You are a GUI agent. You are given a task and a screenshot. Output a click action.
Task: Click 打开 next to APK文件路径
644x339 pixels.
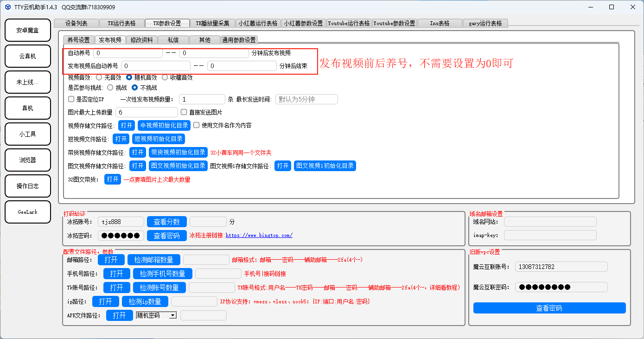click(x=120, y=315)
